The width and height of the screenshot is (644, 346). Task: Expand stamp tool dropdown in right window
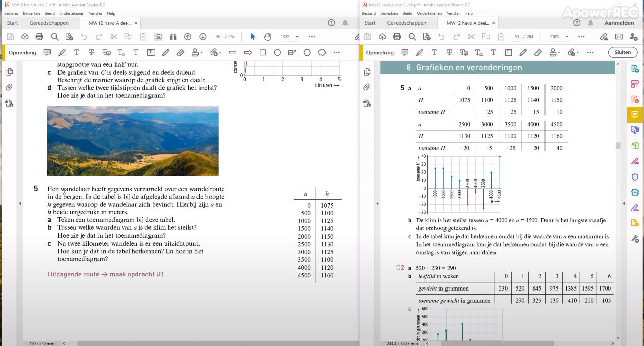tap(559, 52)
